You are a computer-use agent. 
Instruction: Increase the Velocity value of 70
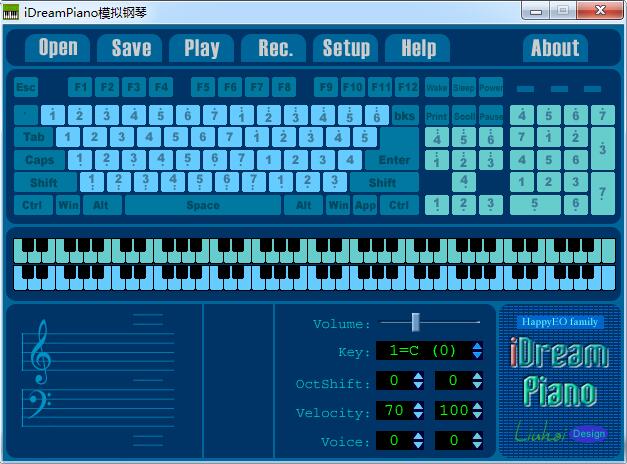(418, 406)
